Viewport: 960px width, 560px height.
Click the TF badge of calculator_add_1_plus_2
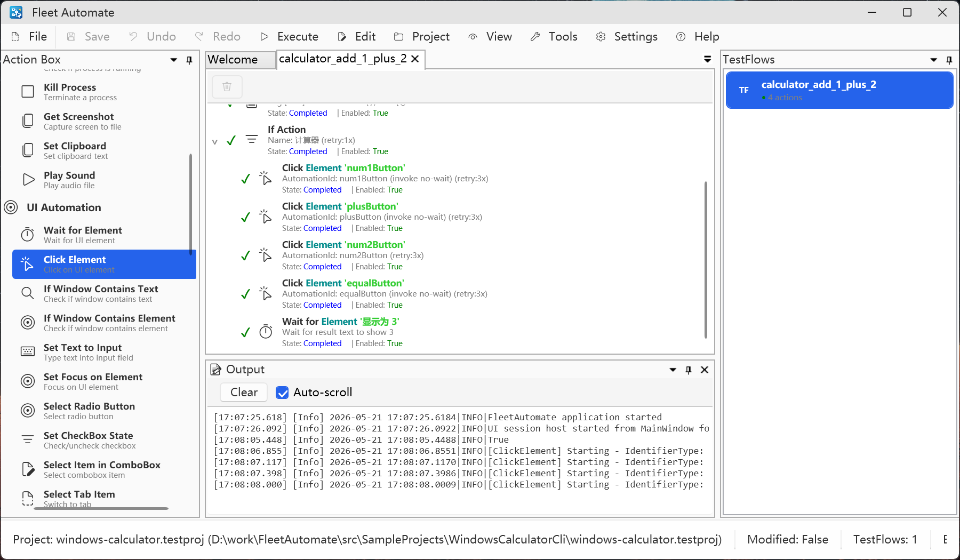[x=744, y=90]
